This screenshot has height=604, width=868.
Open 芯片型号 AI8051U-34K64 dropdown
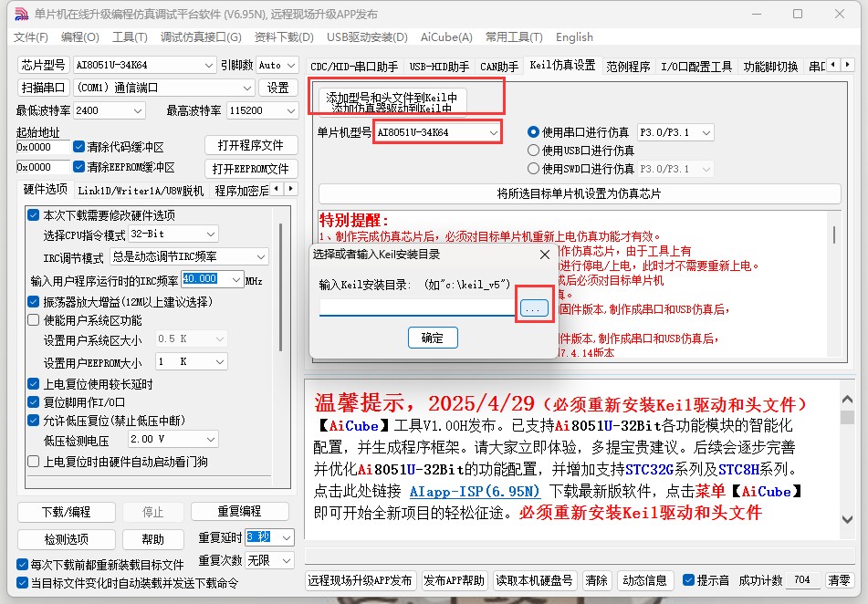click(144, 65)
